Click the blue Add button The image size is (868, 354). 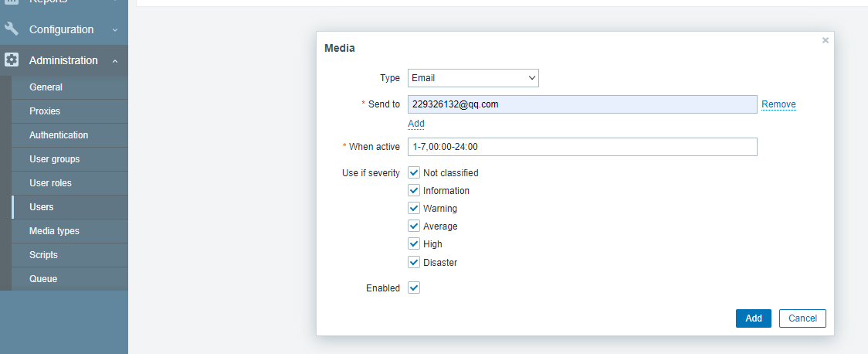click(x=754, y=318)
